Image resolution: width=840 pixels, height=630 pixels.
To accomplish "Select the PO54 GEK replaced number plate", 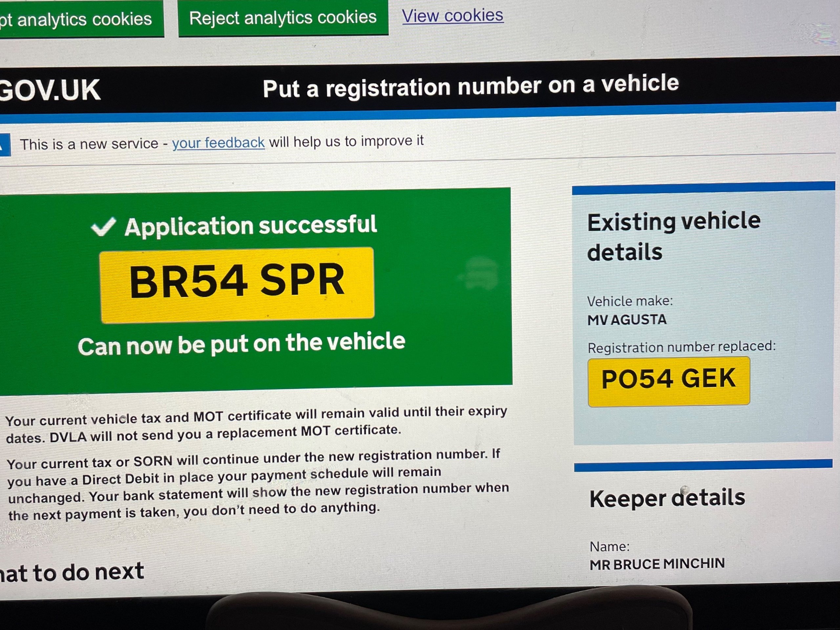I will click(x=669, y=381).
